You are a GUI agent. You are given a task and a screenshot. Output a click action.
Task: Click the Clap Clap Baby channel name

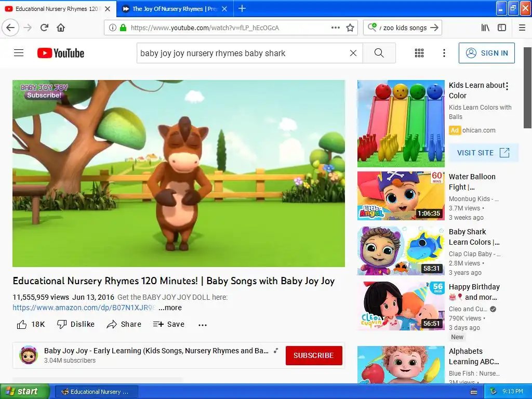pos(475,254)
